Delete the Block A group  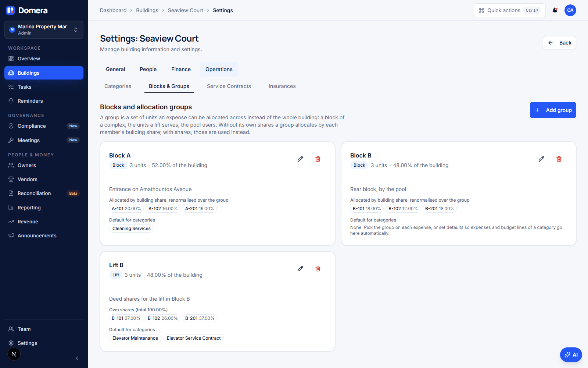(318, 159)
